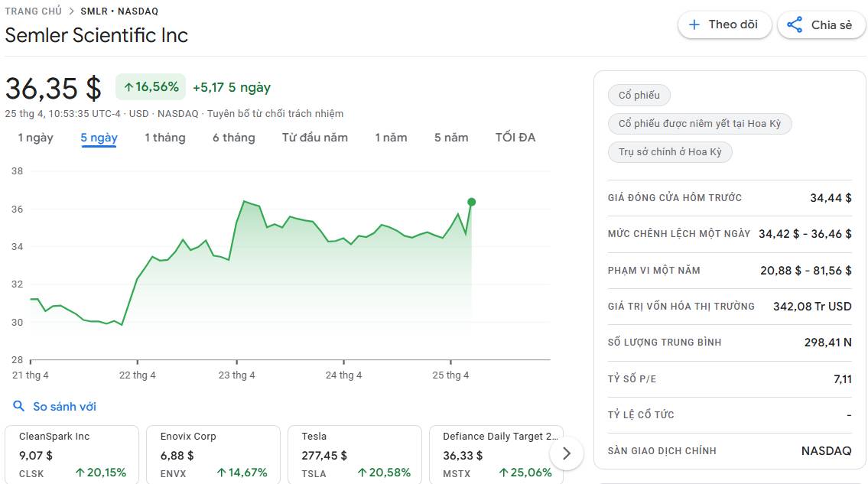868x484 pixels.
Task: Open the TRANG CHỦ breadcrumb link
Action: [33, 11]
